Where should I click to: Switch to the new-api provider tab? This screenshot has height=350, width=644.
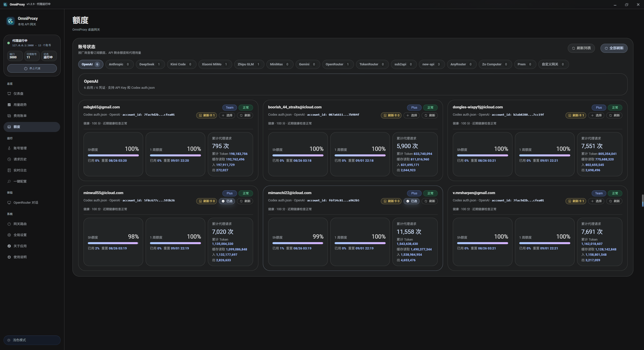tap(432, 64)
